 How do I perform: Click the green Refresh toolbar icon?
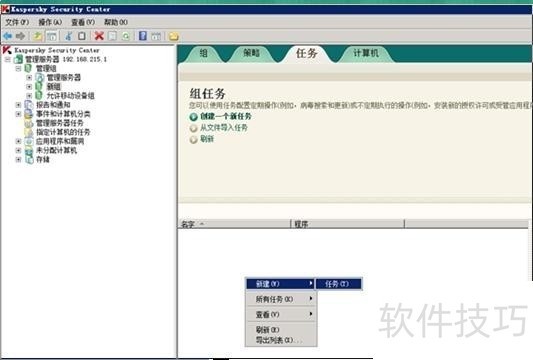coord(126,36)
